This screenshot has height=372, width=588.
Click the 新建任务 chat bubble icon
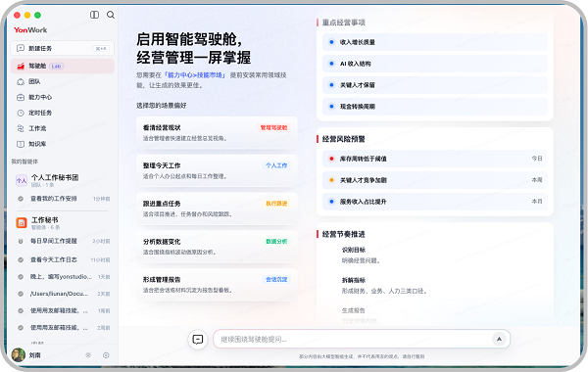(x=21, y=48)
